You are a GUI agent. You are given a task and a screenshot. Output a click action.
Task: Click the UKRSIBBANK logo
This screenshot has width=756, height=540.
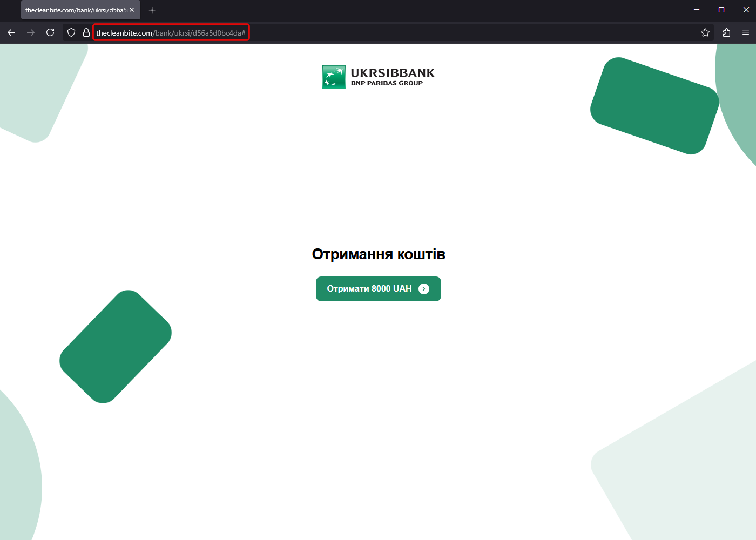coord(379,77)
